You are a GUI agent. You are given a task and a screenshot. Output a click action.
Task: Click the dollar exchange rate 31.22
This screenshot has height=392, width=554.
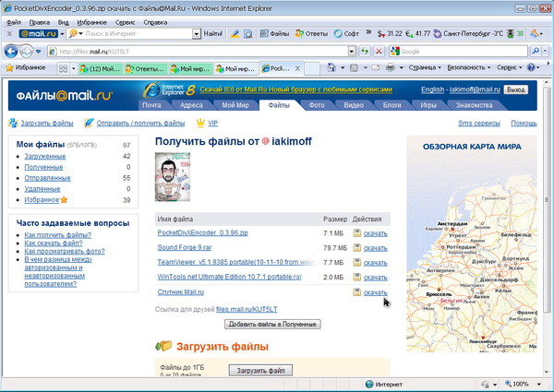click(390, 34)
